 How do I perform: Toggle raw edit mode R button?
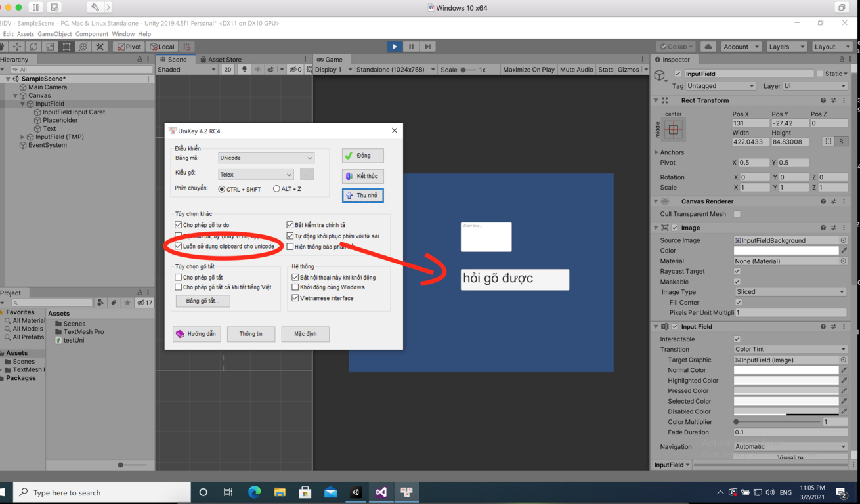pos(841,142)
